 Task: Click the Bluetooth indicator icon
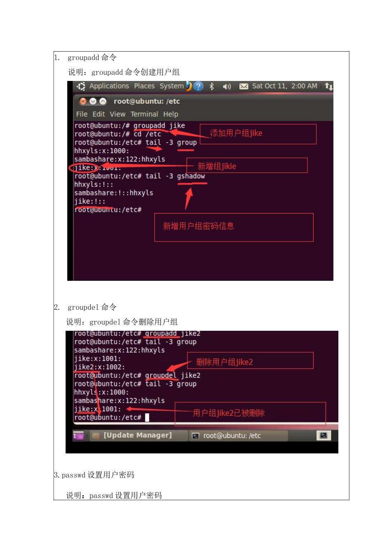click(x=212, y=86)
